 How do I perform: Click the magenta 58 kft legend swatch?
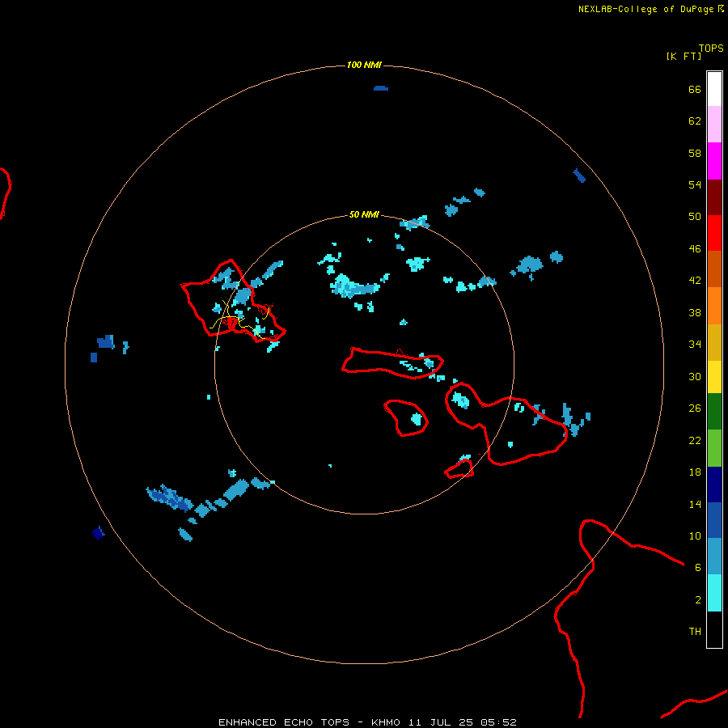pos(714,161)
